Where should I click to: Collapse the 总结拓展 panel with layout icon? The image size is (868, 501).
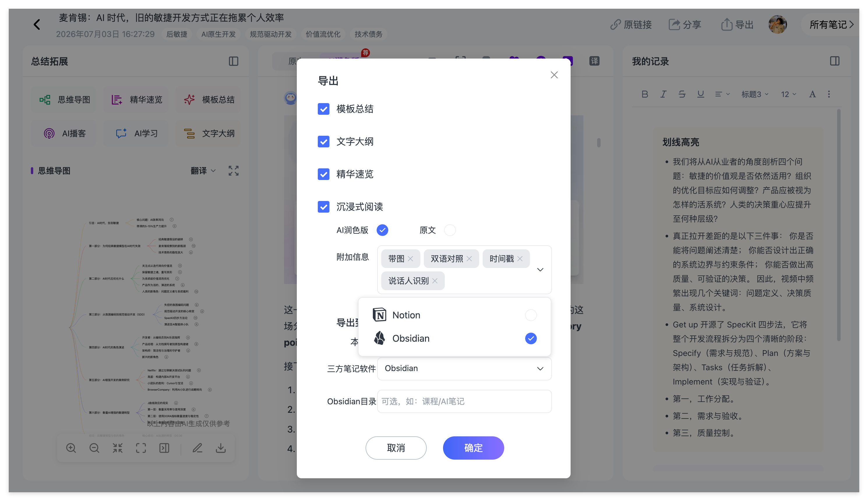click(233, 61)
